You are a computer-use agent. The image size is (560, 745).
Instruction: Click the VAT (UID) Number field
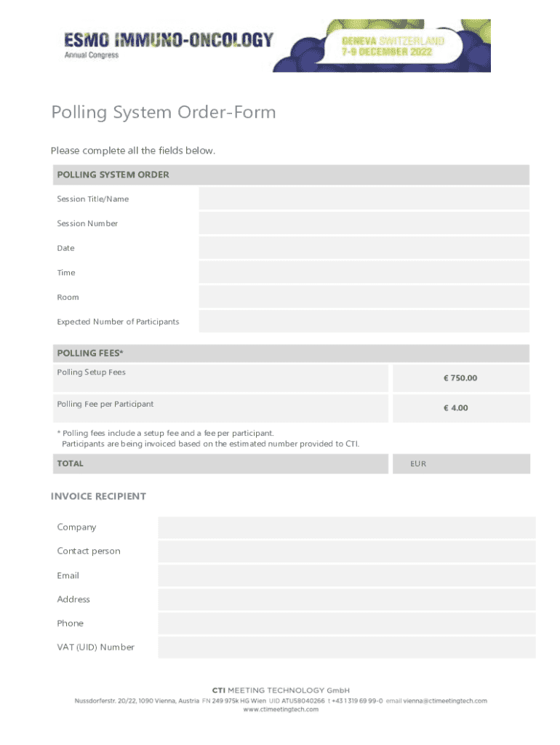coord(346,648)
